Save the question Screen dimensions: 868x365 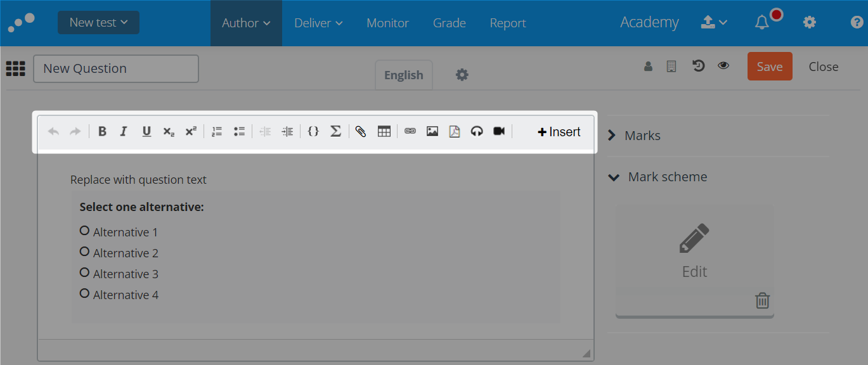pos(770,65)
